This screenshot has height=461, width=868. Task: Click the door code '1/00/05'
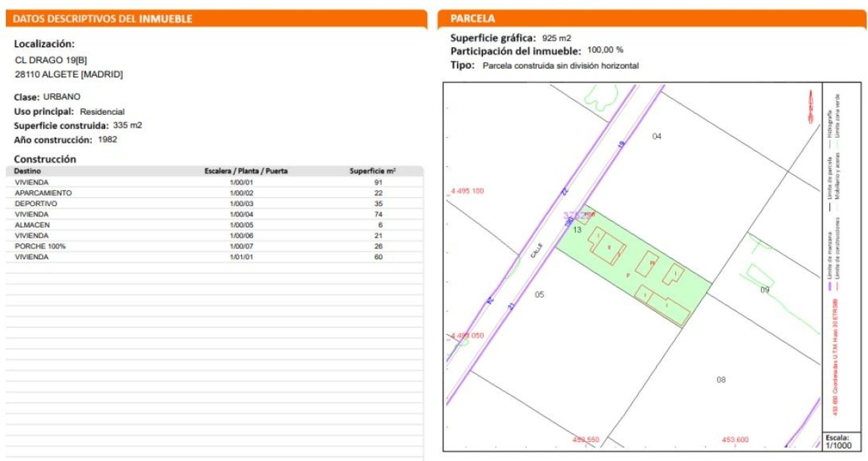(x=242, y=224)
